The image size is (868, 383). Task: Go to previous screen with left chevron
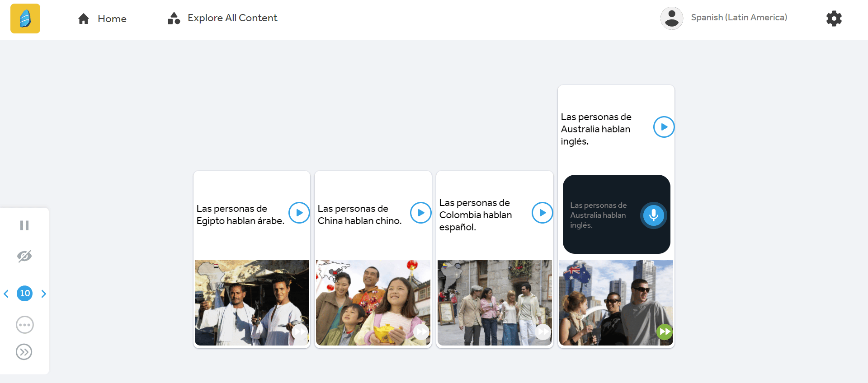click(x=6, y=294)
